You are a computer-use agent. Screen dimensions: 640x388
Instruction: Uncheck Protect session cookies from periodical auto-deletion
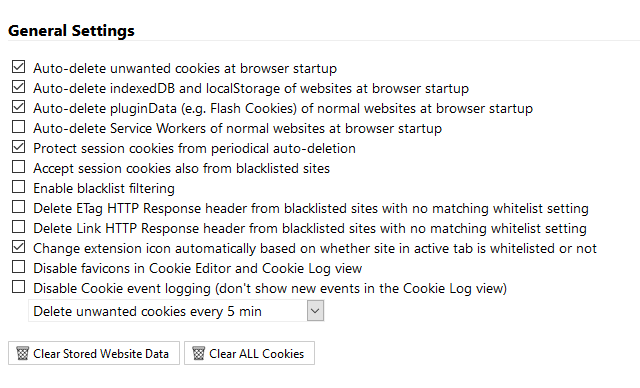18,146
